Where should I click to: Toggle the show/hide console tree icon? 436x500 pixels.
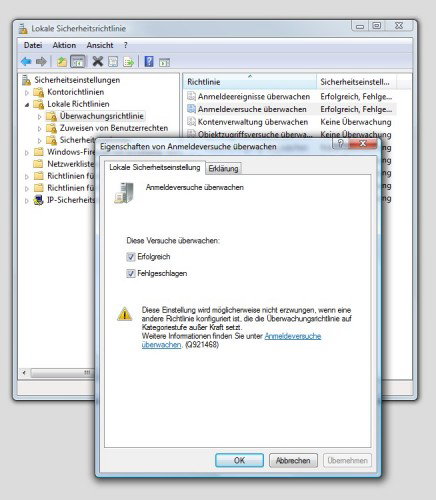[x=78, y=62]
